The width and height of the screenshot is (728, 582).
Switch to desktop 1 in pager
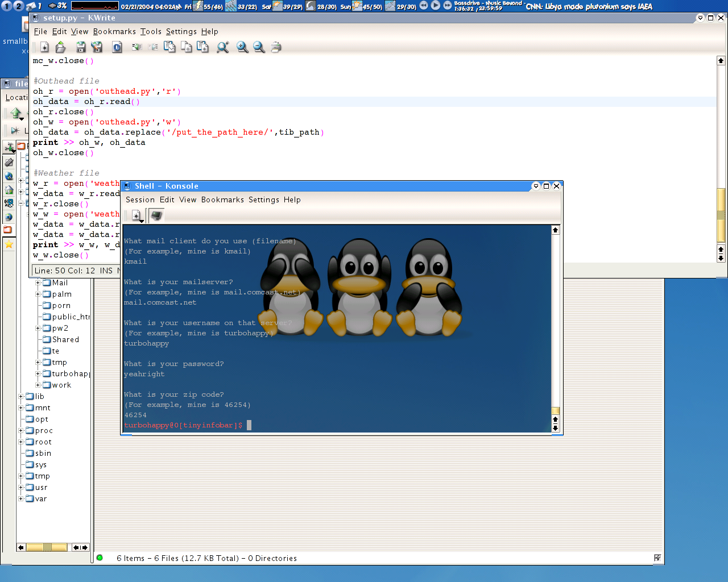(x=7, y=6)
